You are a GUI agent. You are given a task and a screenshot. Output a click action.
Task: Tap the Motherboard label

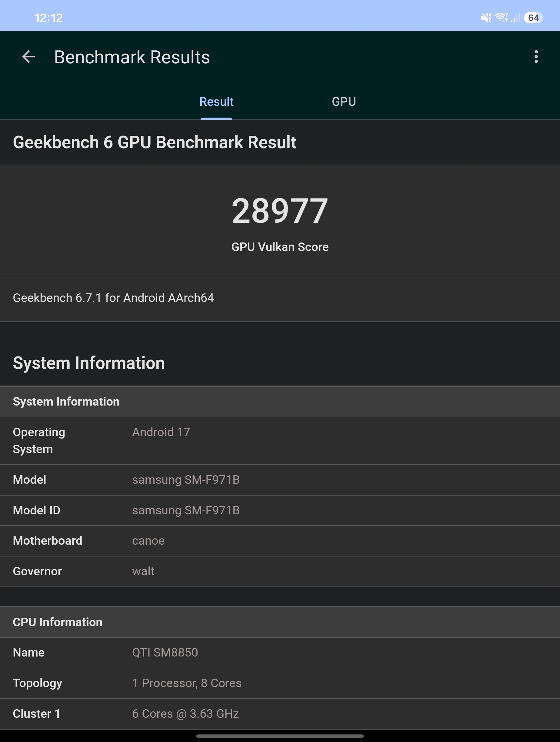[x=47, y=541]
